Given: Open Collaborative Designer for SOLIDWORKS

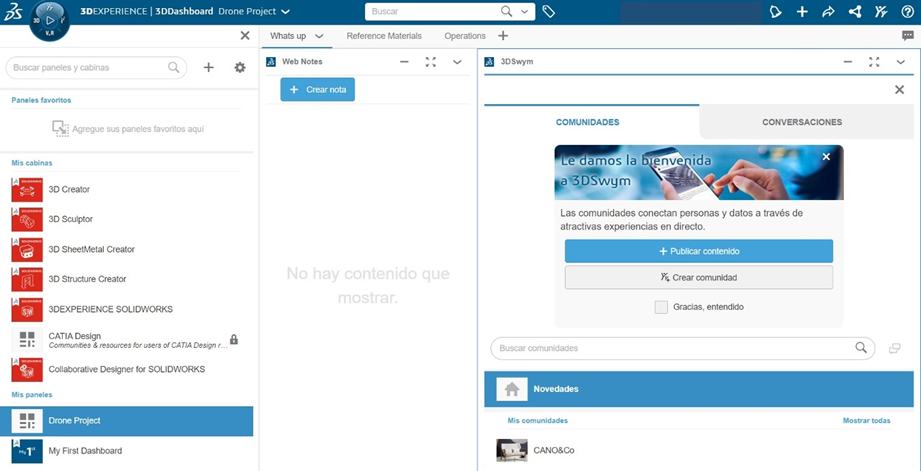Looking at the screenshot, I should pyautogui.click(x=127, y=369).
